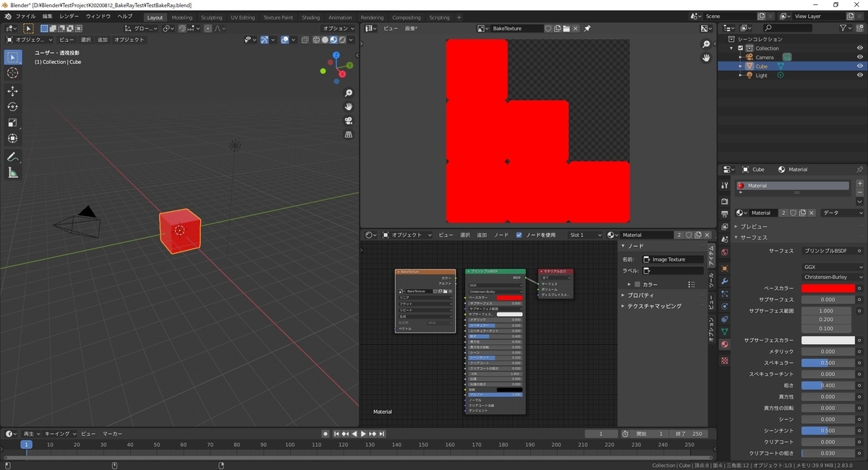Open image file via folder icon in Image Editor
Image resolution: width=868 pixels, height=470 pixels.
[566, 28]
